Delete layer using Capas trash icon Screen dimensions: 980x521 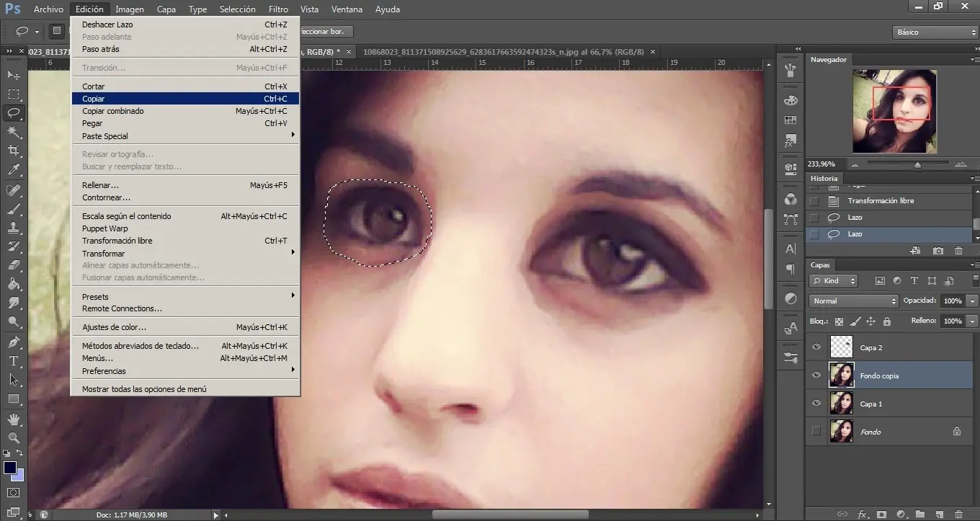(x=961, y=515)
